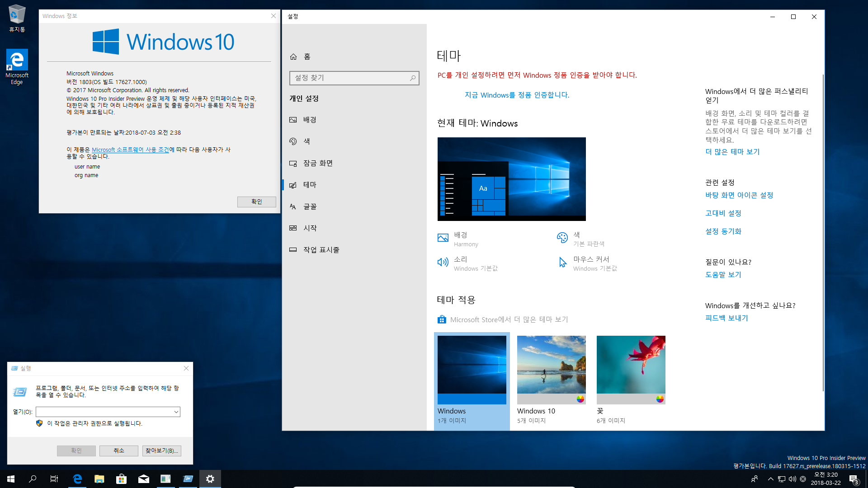Open Action Center notification icon
This screenshot has height=488, width=868.
[854, 479]
